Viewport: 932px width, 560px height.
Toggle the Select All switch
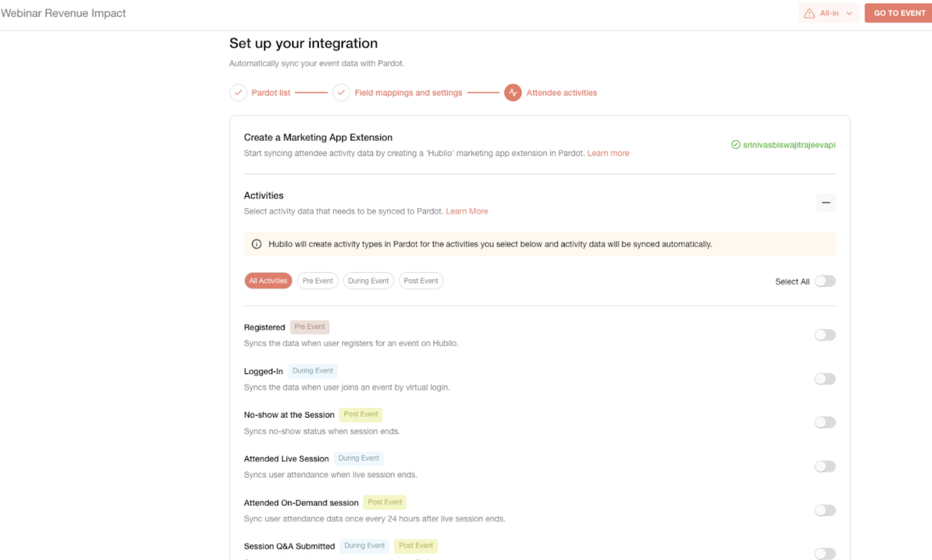point(825,281)
